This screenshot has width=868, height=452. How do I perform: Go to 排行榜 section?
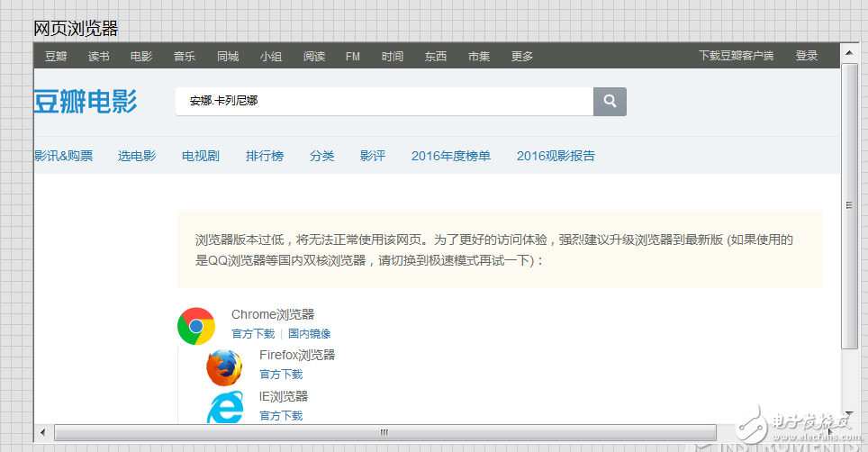coord(265,156)
